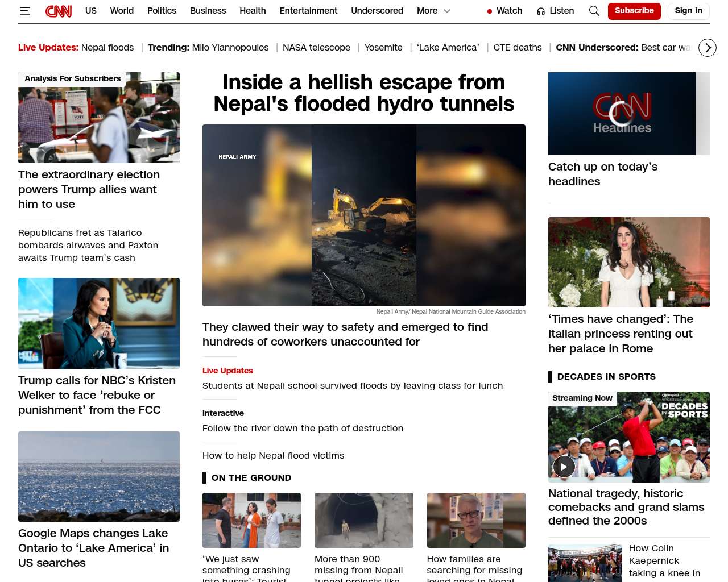Read 'More than 900 missing' story
This screenshot has width=728, height=582.
358,568
